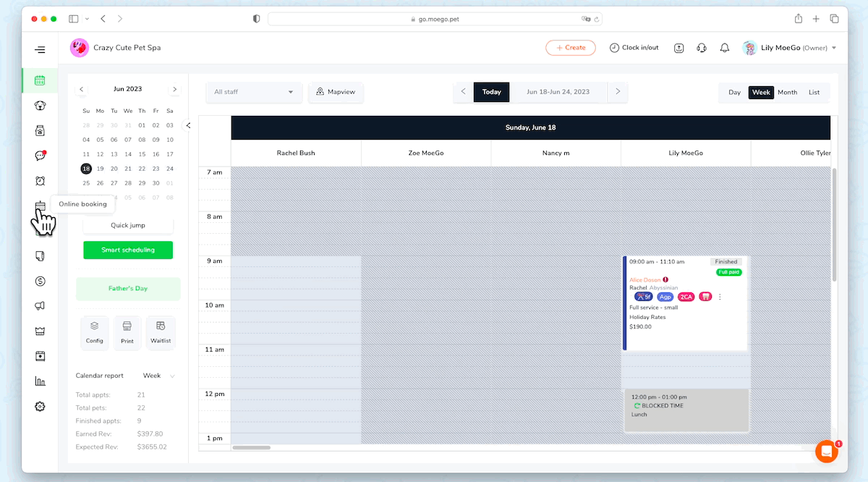The width and height of the screenshot is (868, 482).
Task: Switch to Month view
Action: click(788, 92)
